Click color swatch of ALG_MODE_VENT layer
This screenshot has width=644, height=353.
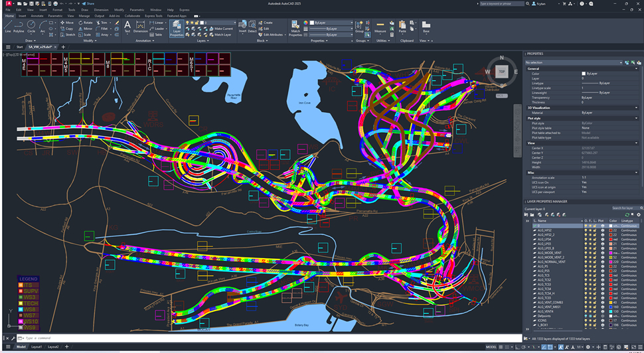[x=611, y=253]
